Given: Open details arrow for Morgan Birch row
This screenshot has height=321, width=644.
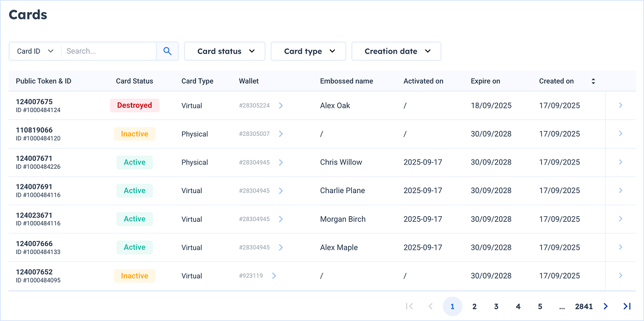Looking at the screenshot, I should (620, 219).
